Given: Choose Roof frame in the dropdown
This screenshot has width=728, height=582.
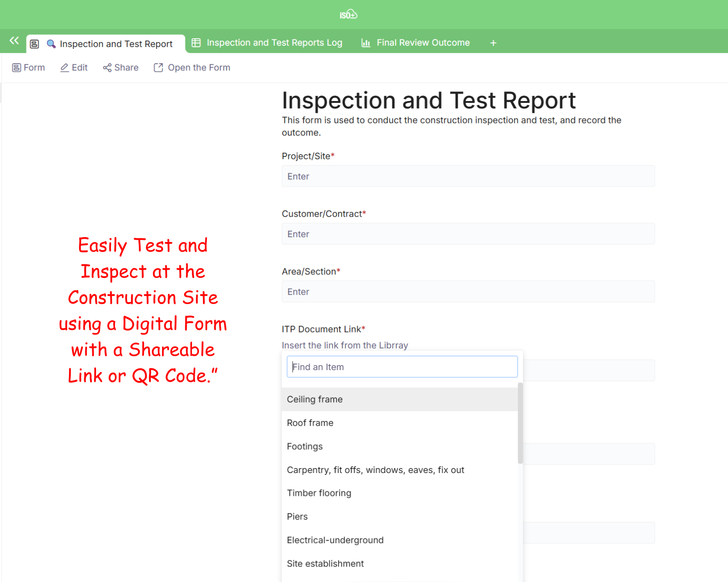Looking at the screenshot, I should coord(310,423).
